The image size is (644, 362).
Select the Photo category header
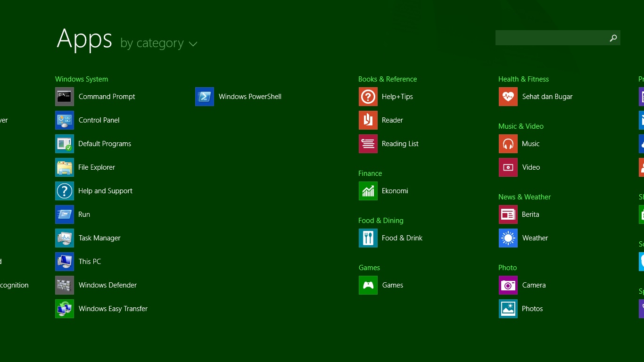[508, 268]
